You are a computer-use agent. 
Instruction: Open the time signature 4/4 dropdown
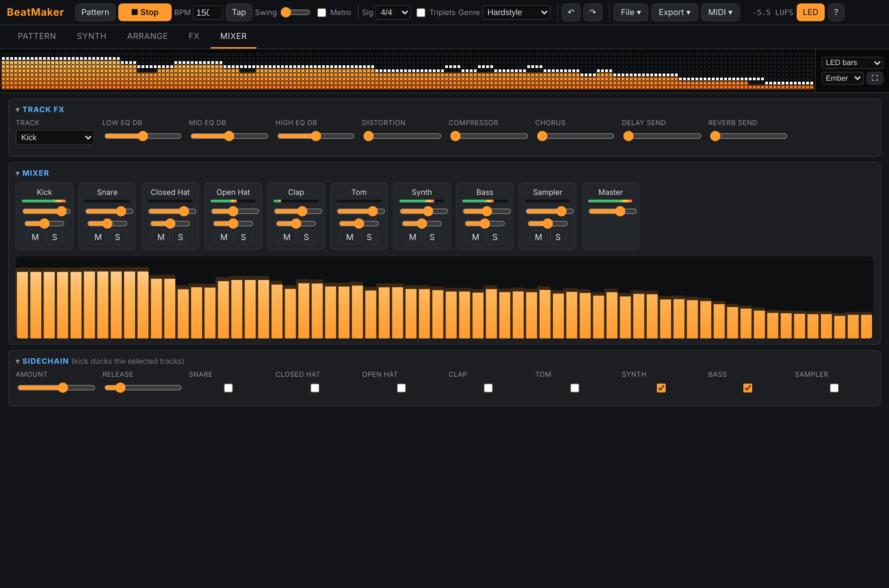tap(393, 12)
